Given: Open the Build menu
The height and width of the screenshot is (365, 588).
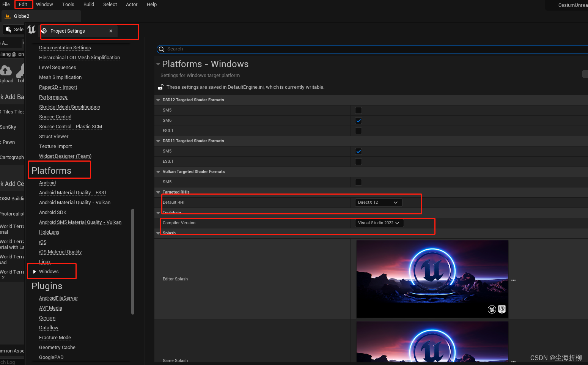Looking at the screenshot, I should 89,5.
